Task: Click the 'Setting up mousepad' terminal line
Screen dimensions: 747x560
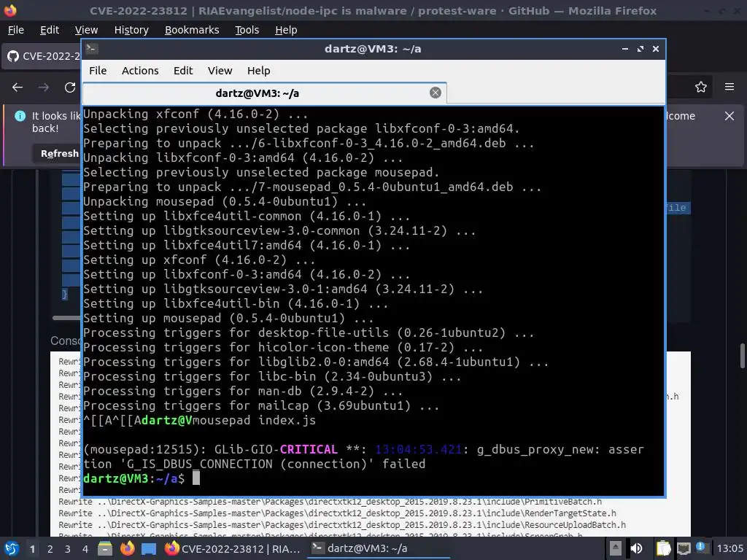Action: (228, 318)
